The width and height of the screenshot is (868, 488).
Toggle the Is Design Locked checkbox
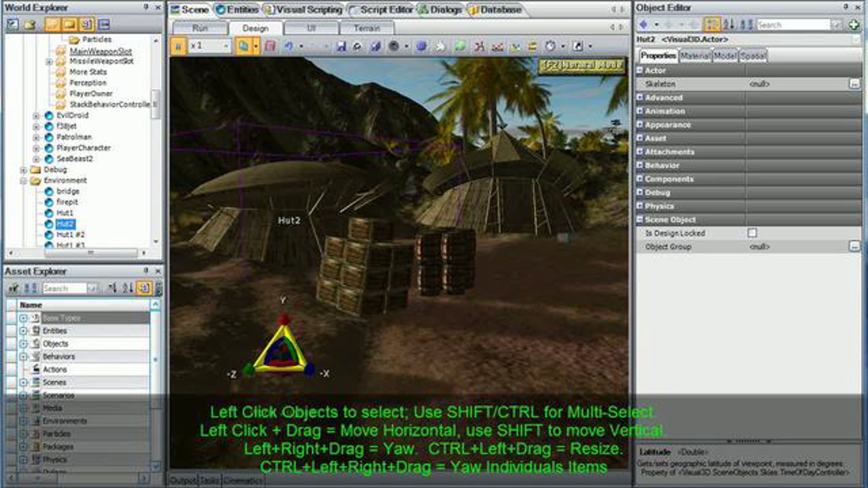point(752,233)
